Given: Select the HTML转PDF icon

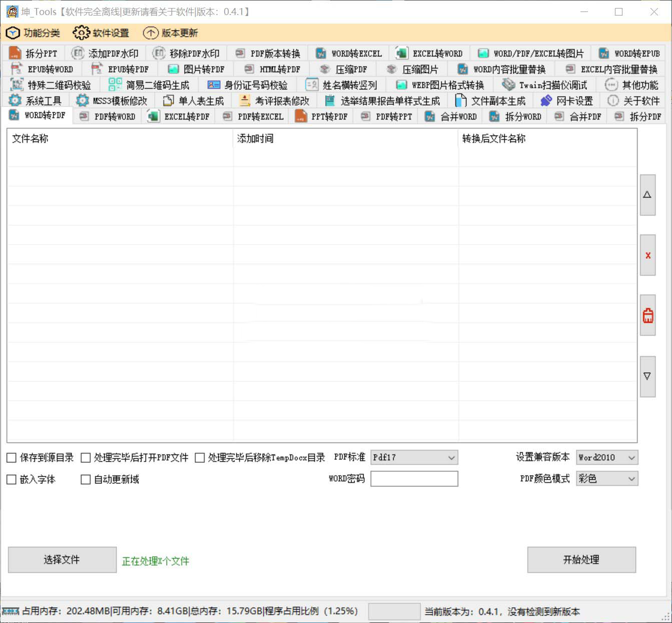Looking at the screenshot, I should pyautogui.click(x=249, y=69).
